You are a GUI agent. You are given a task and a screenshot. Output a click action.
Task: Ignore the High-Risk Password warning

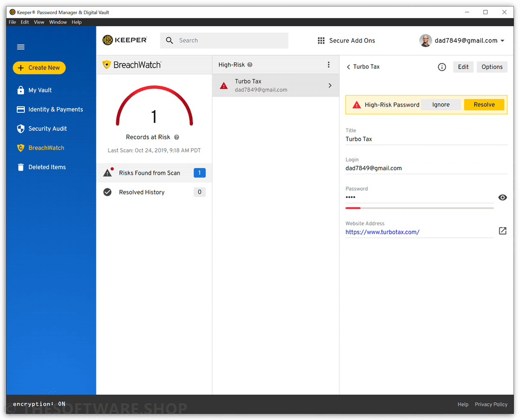click(441, 105)
